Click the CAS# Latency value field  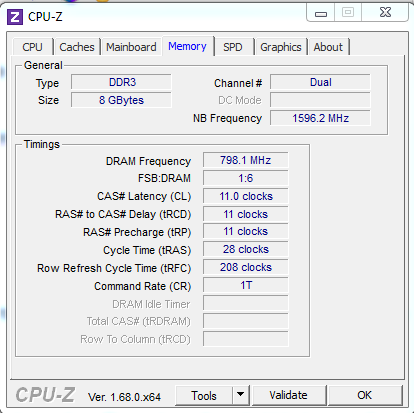point(246,196)
